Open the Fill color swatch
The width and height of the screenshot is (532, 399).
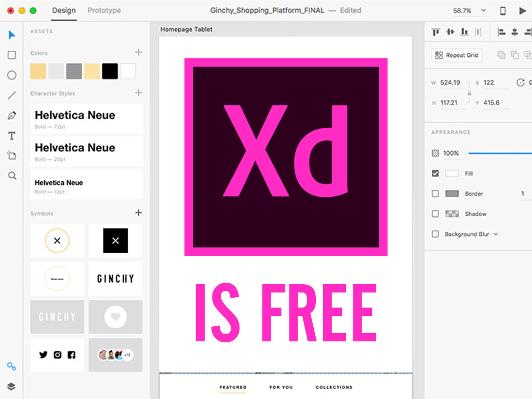tap(452, 174)
